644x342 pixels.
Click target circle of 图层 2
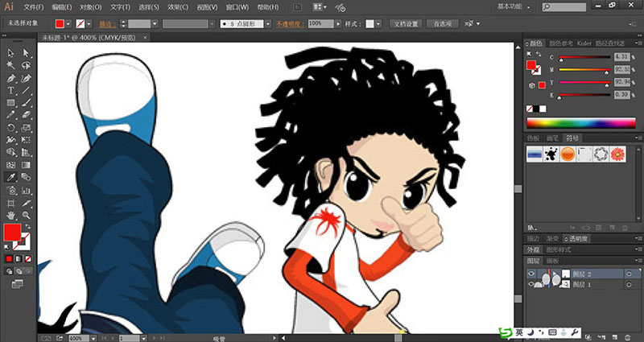(629, 274)
